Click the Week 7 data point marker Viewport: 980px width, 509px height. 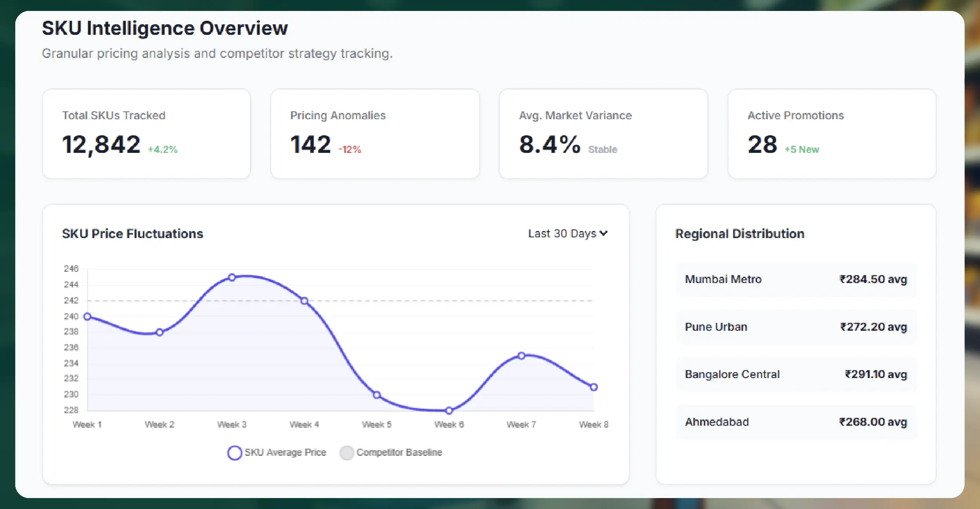(x=521, y=356)
